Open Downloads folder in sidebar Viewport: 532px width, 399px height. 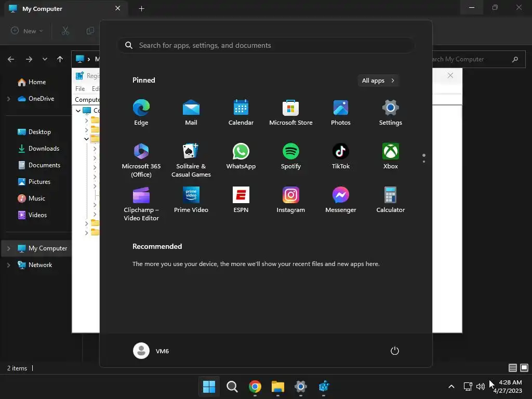[x=38, y=149]
